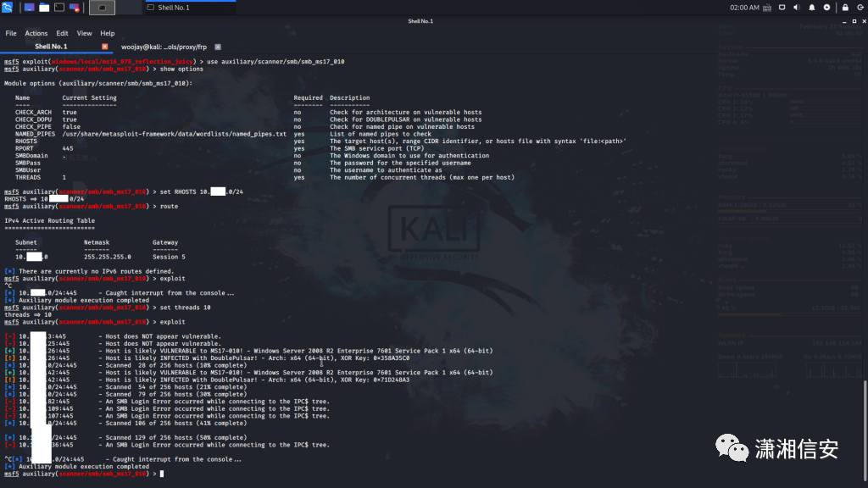Click the round plus tray icon

point(826,8)
